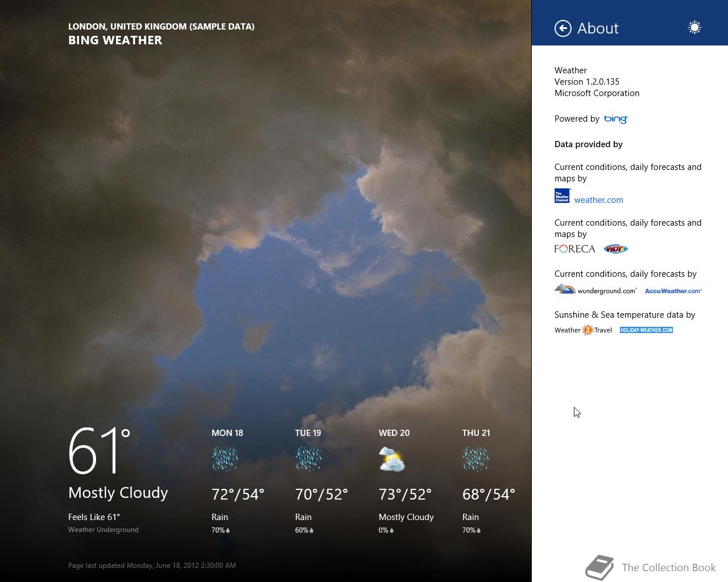The image size is (728, 582).
Task: Click the large Mostly Cloudy current condition
Action: point(118,493)
